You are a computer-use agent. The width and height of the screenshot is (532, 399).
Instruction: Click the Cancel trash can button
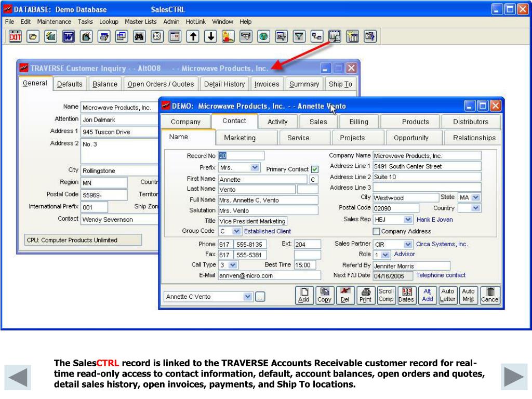point(490,295)
